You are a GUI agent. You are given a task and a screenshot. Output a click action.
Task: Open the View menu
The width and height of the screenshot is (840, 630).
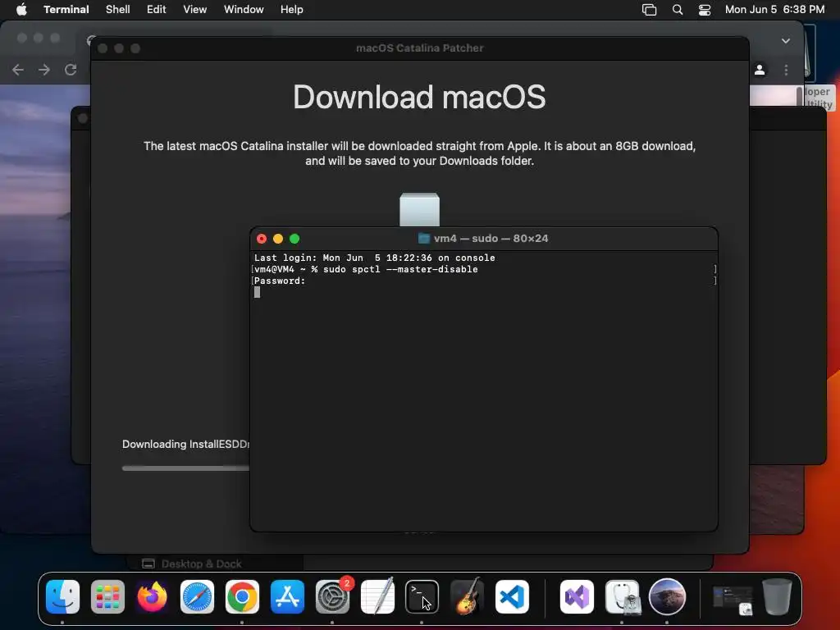coord(195,10)
